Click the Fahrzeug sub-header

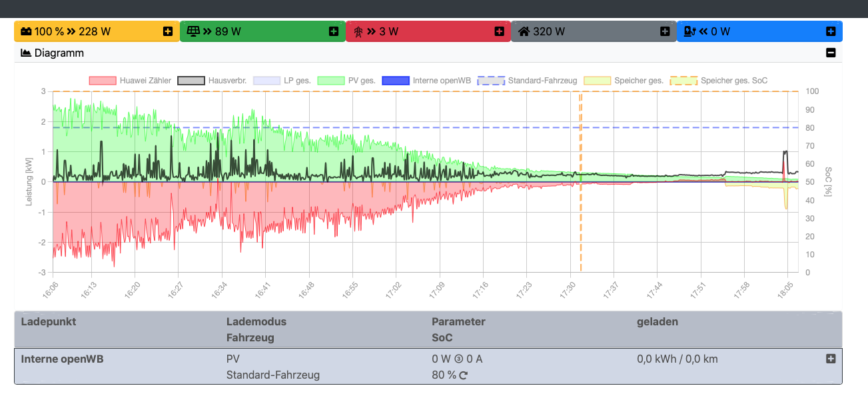tap(250, 337)
